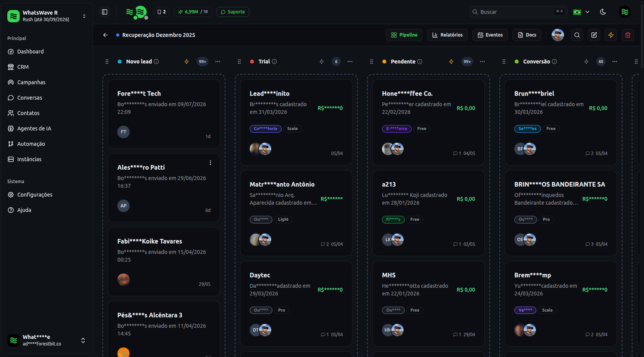Viewport: 644px width, 357px height.
Task: Click the Trial column info icon
Action: (274, 62)
